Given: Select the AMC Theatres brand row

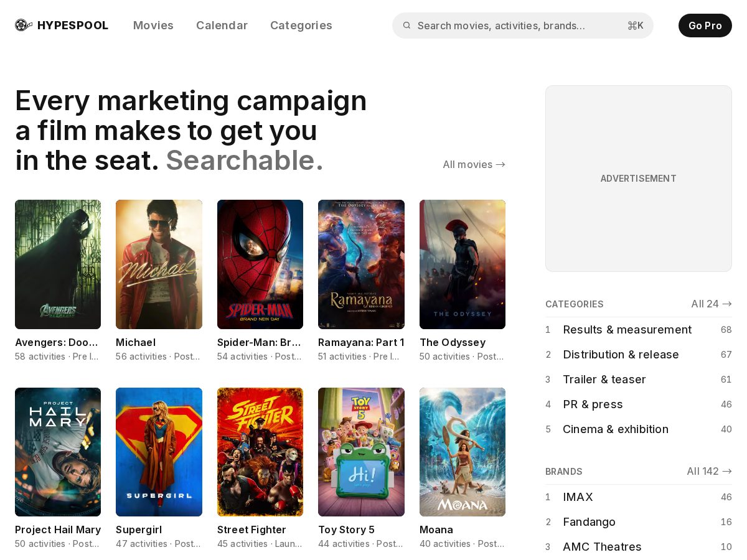Looking at the screenshot, I should pyautogui.click(x=639, y=547).
